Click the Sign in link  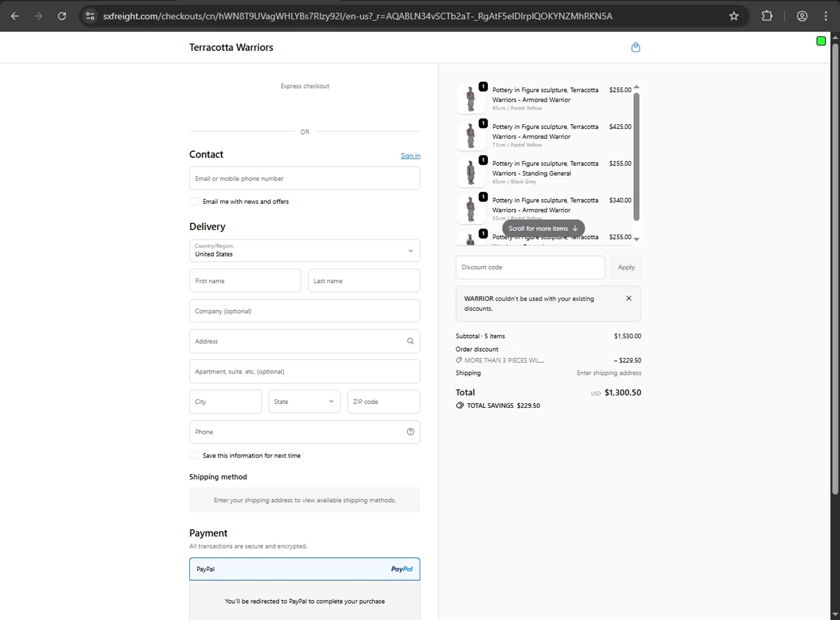[x=410, y=156]
